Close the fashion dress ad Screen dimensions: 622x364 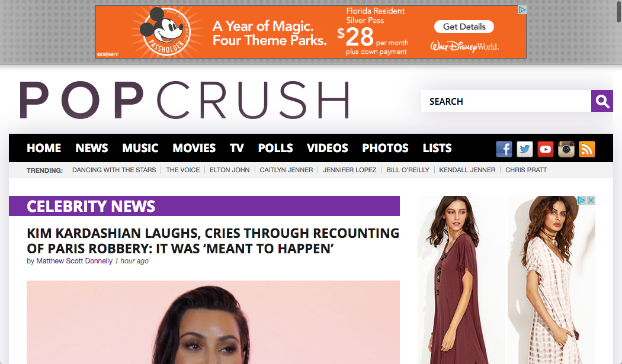click(x=591, y=200)
